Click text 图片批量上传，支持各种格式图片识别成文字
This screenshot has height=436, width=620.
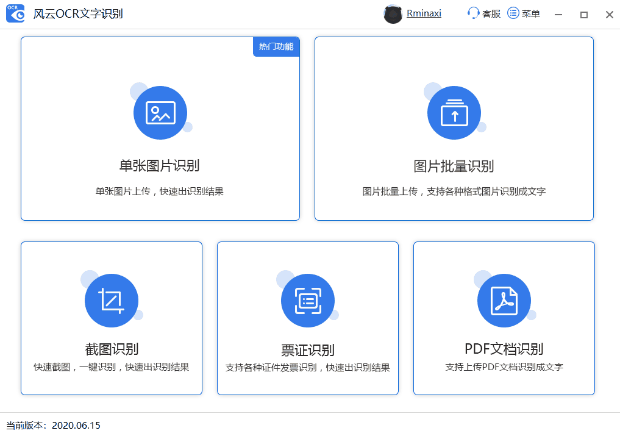click(454, 192)
